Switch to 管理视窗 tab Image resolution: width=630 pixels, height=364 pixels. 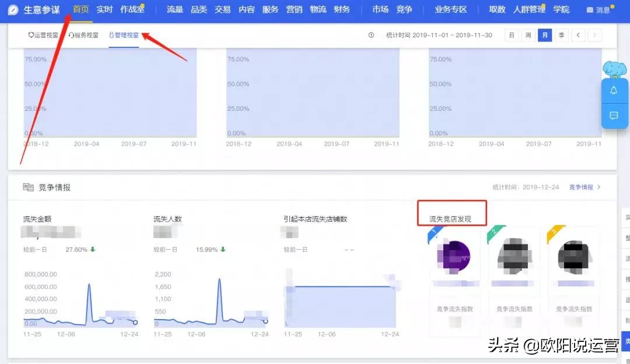(x=124, y=36)
